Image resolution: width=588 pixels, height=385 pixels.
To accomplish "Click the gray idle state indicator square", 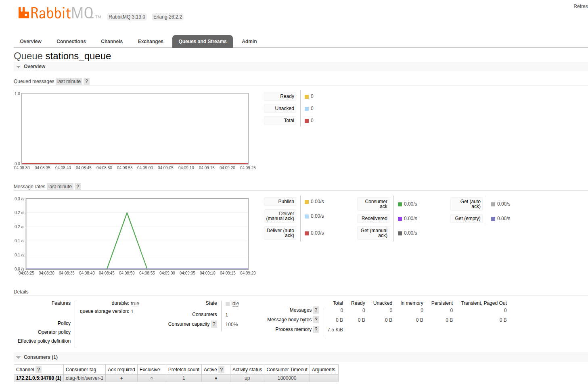I will (x=228, y=304).
